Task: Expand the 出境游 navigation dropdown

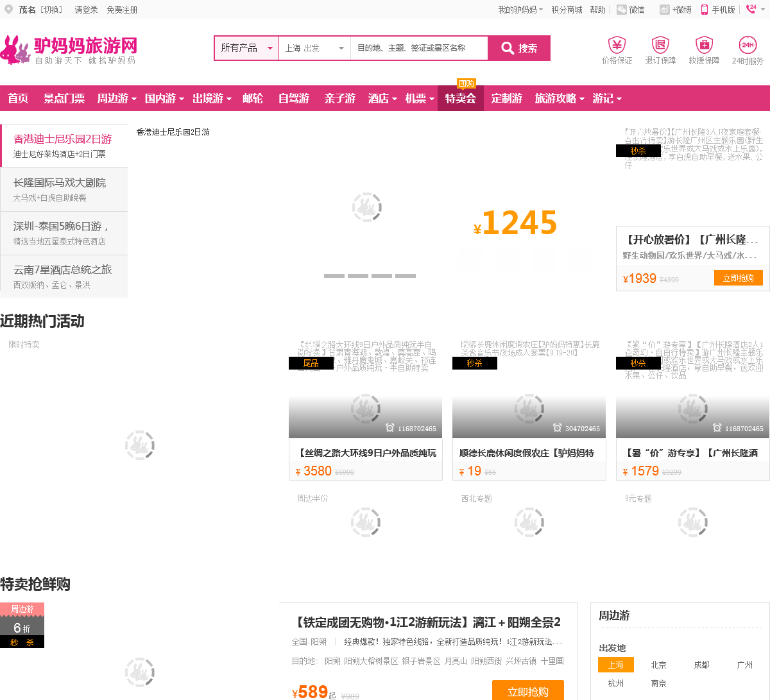Action: (x=212, y=98)
